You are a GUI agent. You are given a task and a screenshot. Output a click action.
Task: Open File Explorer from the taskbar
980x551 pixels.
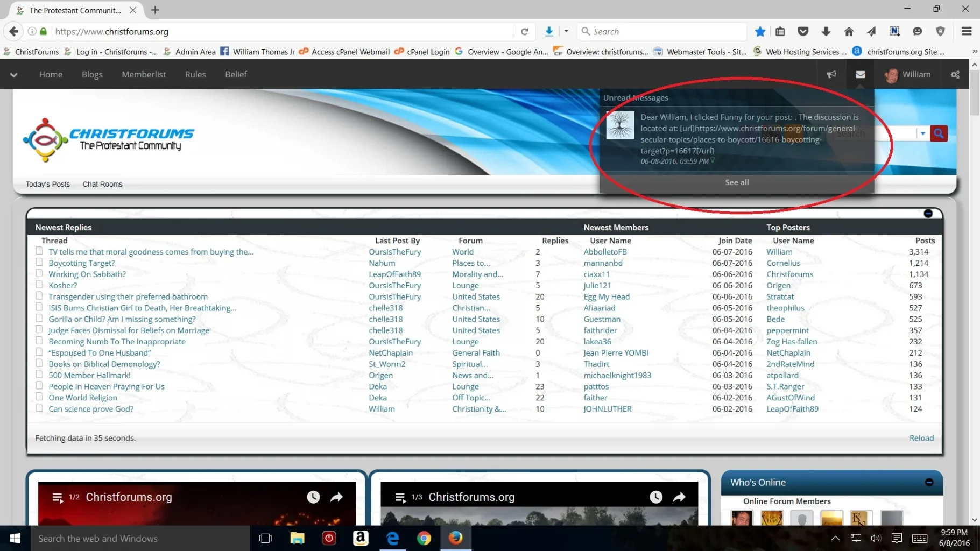(x=297, y=538)
